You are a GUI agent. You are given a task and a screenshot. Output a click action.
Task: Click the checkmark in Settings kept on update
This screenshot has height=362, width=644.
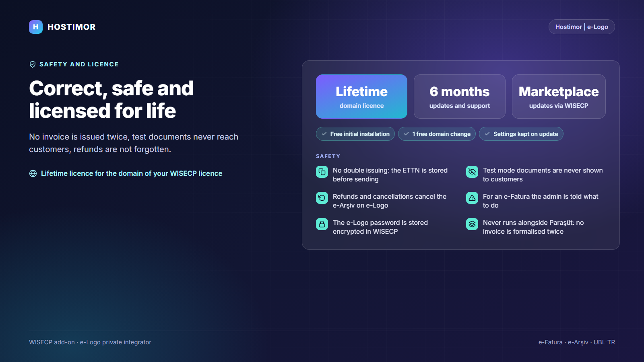point(487,134)
